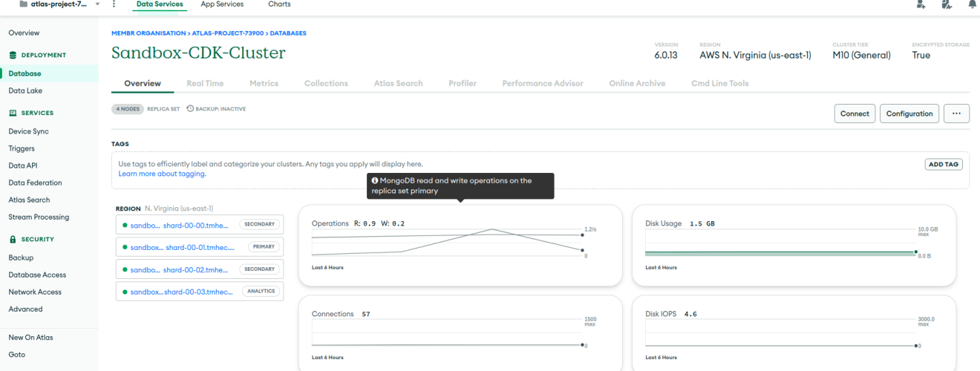The image size is (980, 371).
Task: Click the ADD TAG button
Action: [944, 164]
